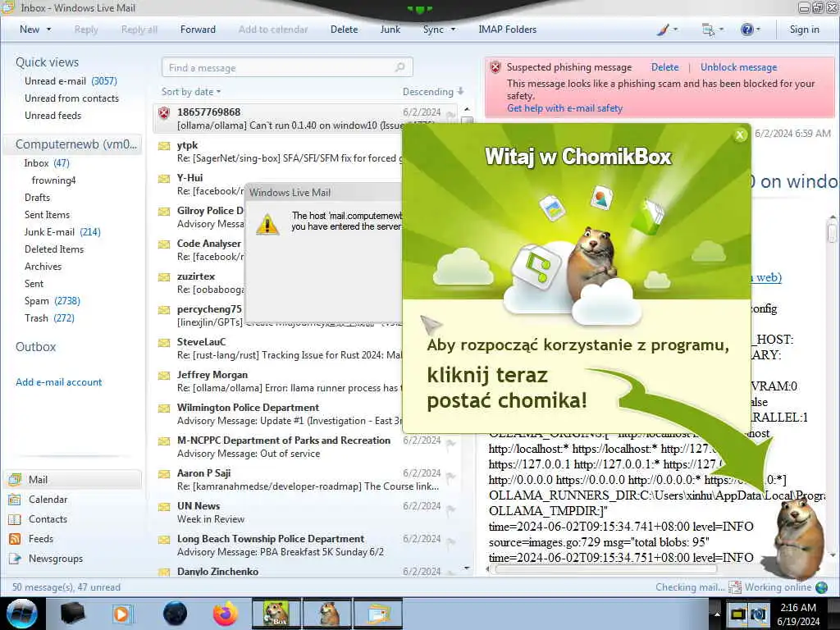The height and width of the screenshot is (630, 840).
Task: Click the phishing shield icon in warning bar
Action: click(x=495, y=67)
